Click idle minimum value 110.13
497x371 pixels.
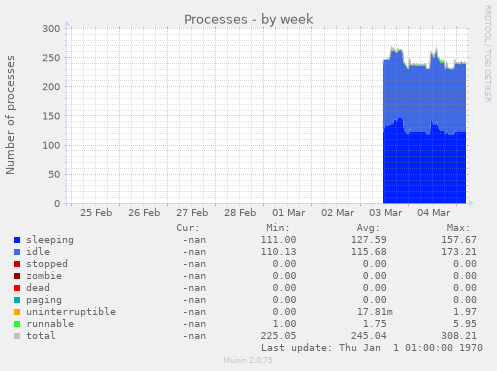click(278, 252)
